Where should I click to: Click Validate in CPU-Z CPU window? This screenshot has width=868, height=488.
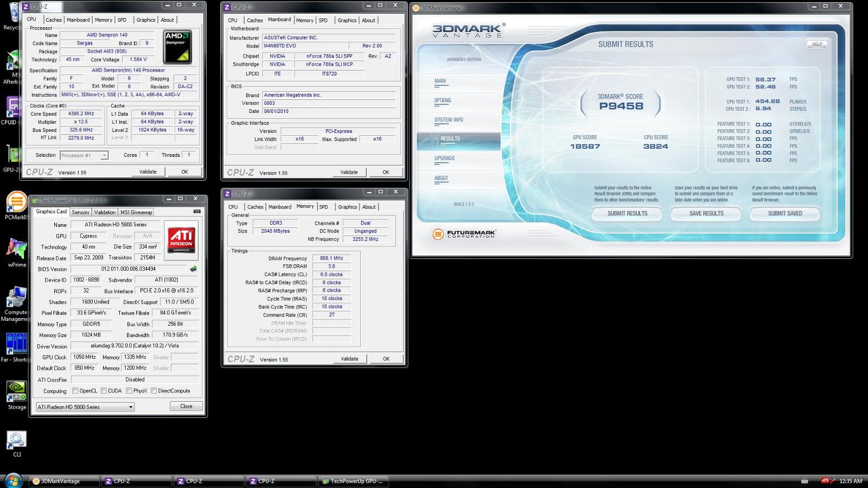click(148, 172)
